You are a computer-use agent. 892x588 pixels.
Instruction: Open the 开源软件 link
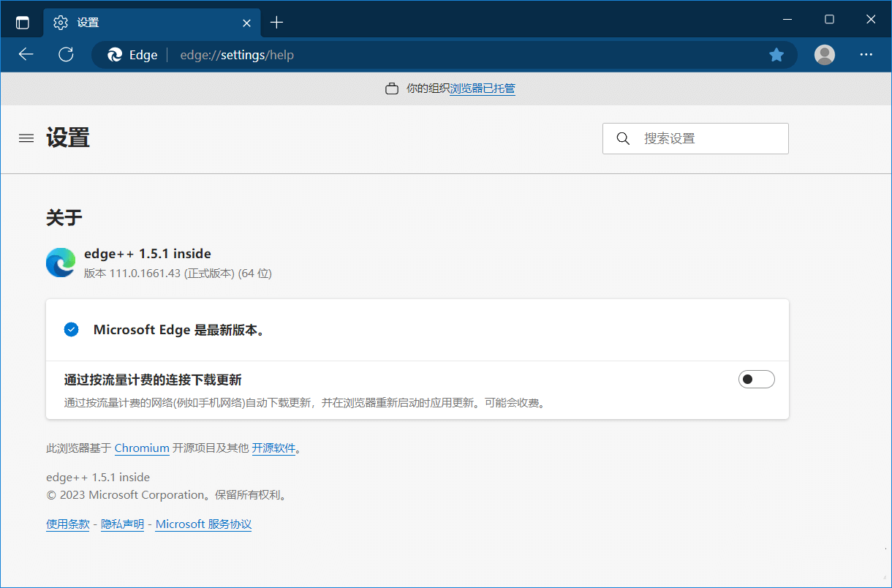tap(273, 448)
